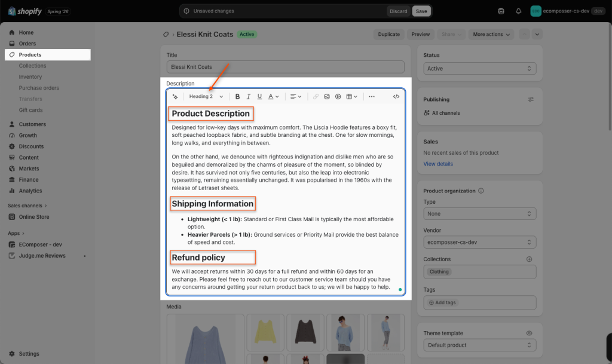
Task: Open Collections in the sidebar
Action: click(32, 66)
